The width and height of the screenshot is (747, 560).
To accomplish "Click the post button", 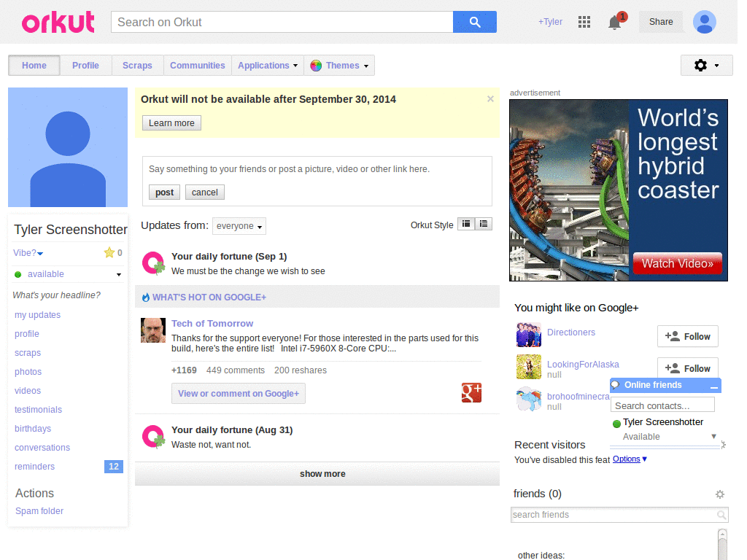I will coord(164,192).
